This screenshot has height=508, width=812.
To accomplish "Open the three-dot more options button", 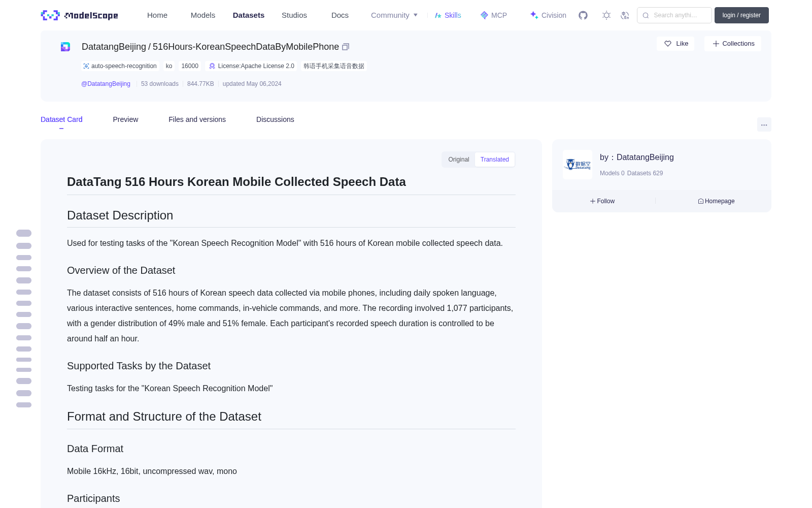I will (x=764, y=124).
